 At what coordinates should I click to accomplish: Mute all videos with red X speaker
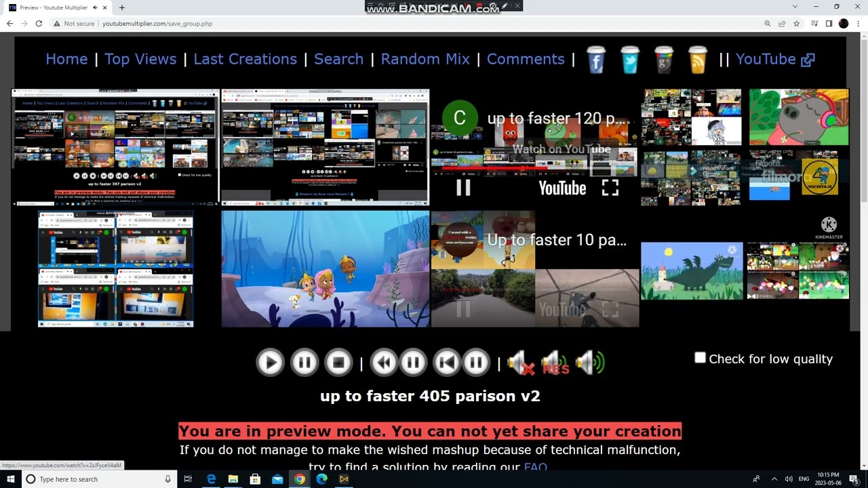(x=521, y=363)
